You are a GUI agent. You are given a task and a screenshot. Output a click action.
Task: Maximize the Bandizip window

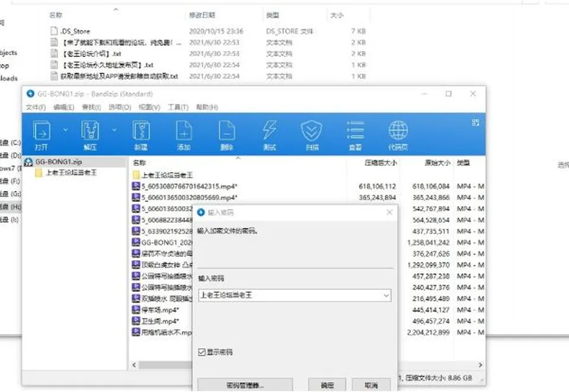[x=449, y=94]
